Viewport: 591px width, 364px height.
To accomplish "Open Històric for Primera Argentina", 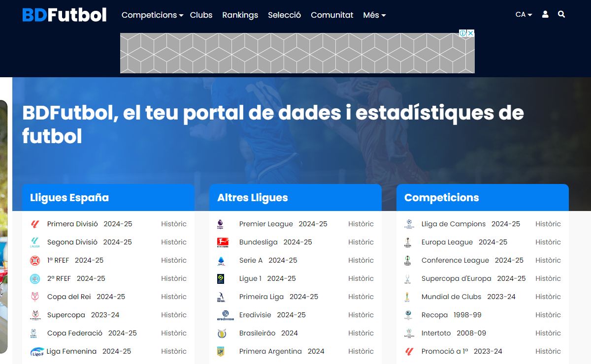I will coord(361,351).
